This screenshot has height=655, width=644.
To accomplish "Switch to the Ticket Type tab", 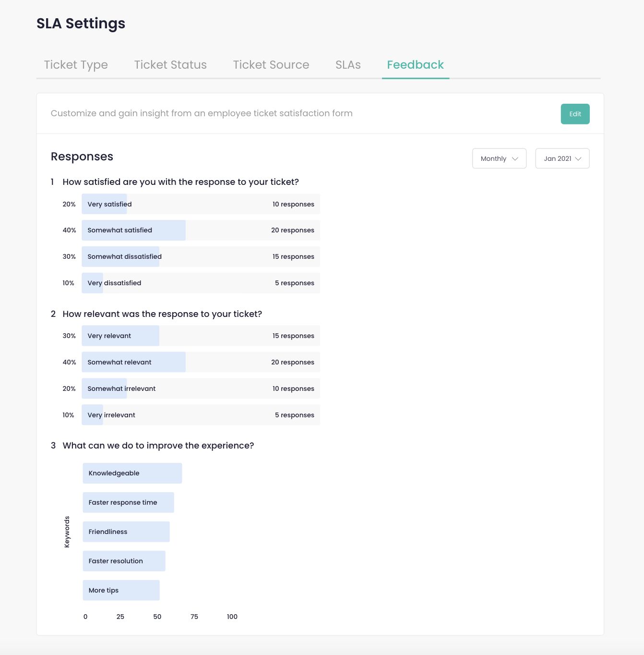I will pyautogui.click(x=76, y=65).
